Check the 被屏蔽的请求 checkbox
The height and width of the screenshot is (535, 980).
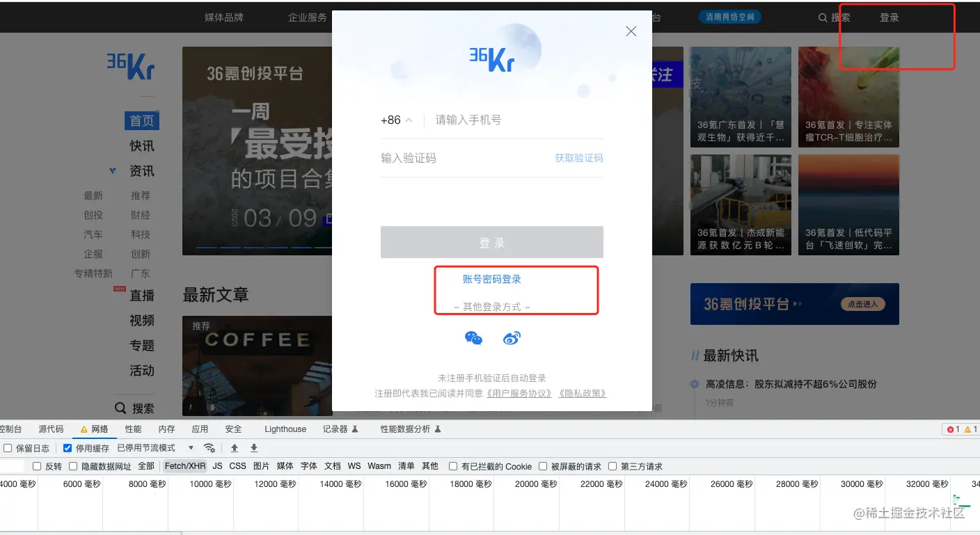(544, 466)
